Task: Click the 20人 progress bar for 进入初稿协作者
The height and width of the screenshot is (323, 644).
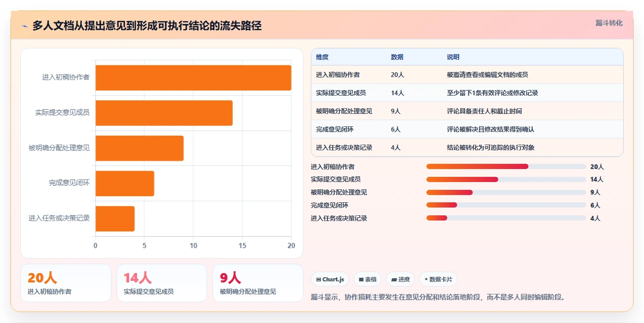Action: pyautogui.click(x=506, y=166)
